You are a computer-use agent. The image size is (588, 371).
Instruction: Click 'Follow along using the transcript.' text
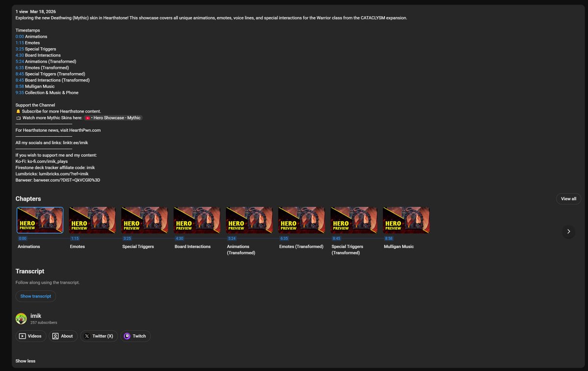coord(48,283)
